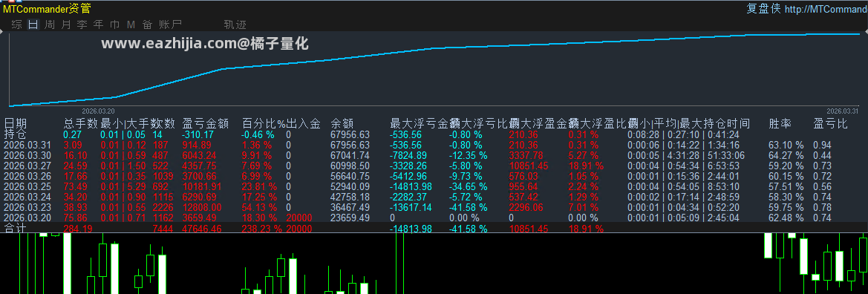Click the 盈亏金额 column header
The image size is (868, 294).
206,123
